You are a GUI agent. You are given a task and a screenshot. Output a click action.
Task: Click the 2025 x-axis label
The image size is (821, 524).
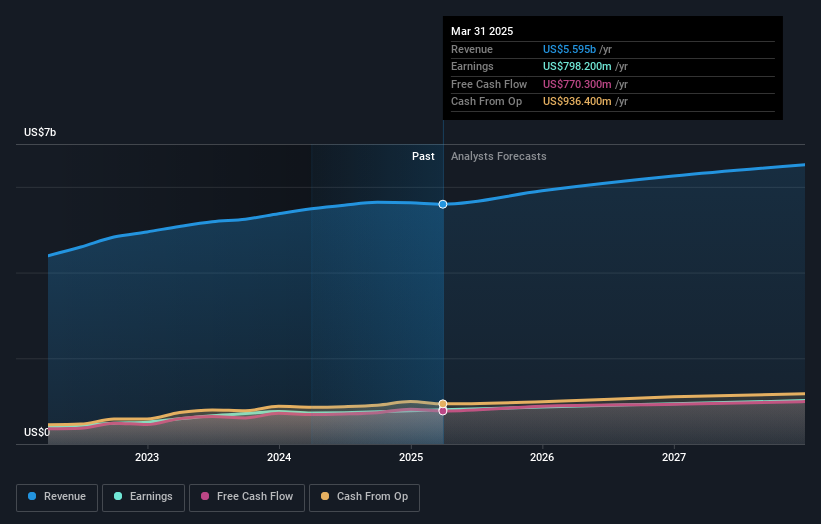tap(410, 457)
